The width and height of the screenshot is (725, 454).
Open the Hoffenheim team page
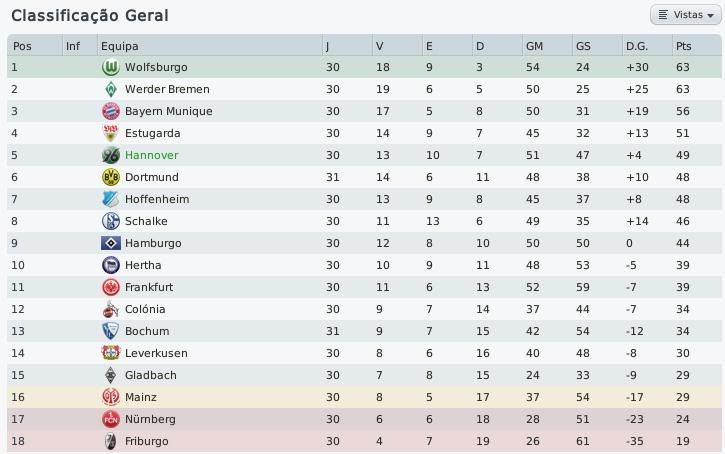pos(157,199)
